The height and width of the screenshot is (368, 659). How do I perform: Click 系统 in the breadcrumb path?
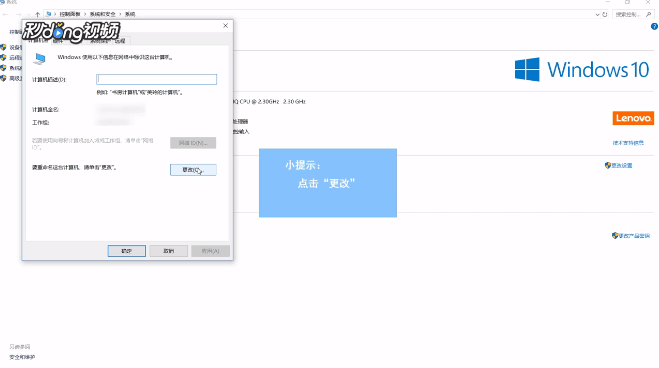[130, 14]
